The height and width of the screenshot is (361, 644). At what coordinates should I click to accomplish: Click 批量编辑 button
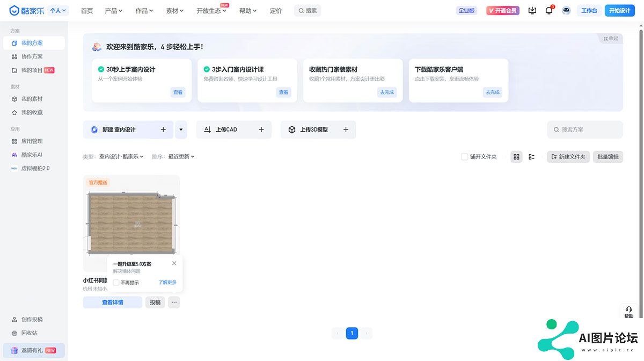pyautogui.click(x=608, y=157)
